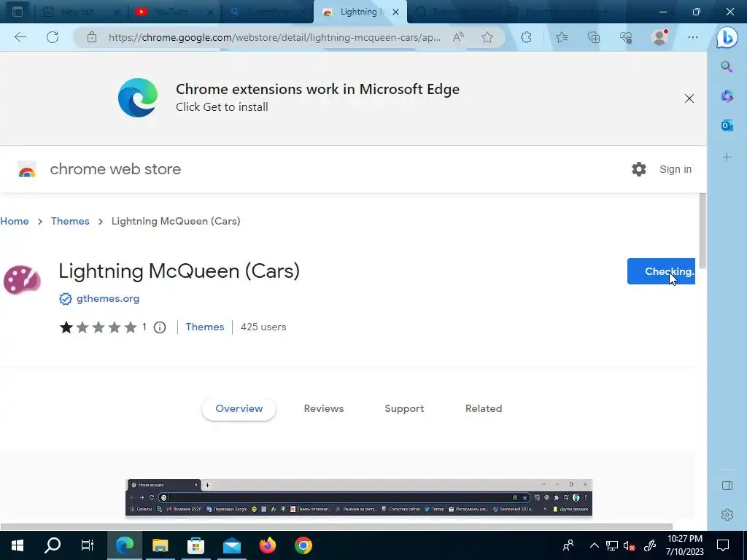Open the sidebar settings gear
This screenshot has height=560, width=747.
pyautogui.click(x=727, y=515)
